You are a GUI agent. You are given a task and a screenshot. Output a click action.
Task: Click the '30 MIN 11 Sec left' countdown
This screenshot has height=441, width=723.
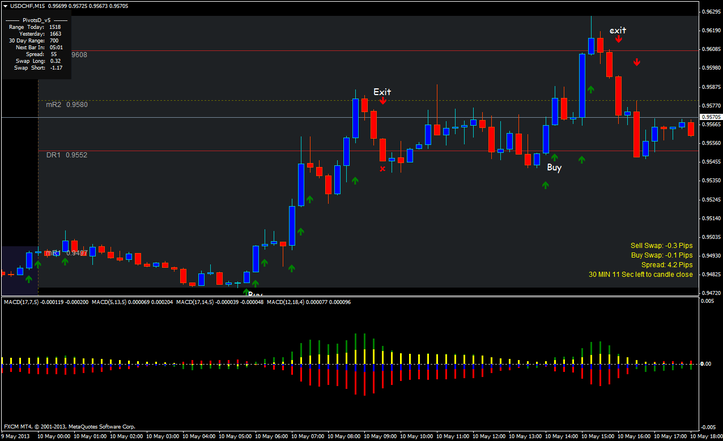pyautogui.click(x=640, y=274)
